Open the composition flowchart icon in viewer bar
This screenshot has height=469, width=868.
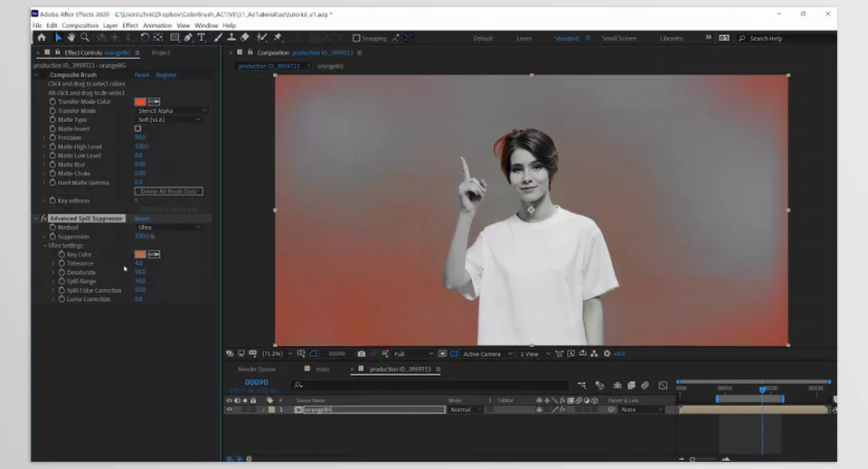pyautogui.click(x=594, y=354)
